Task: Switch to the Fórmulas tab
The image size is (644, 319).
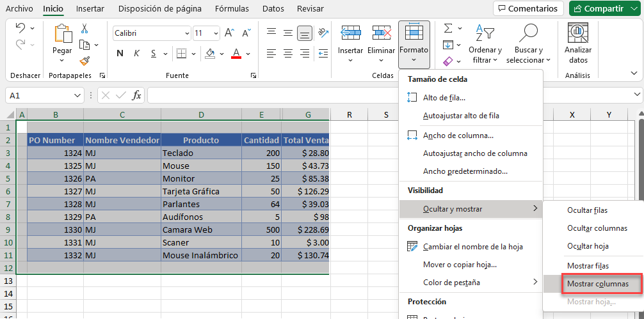Action: 232,8
